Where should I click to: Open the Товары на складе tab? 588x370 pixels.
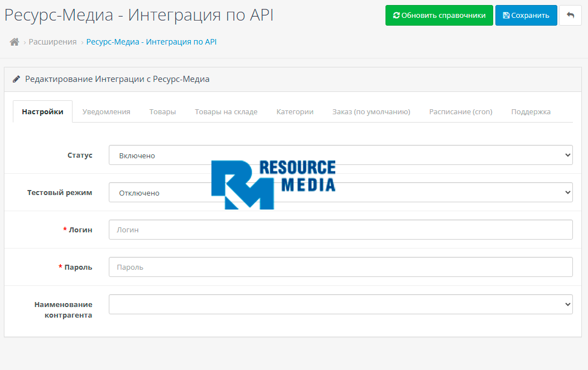pos(226,111)
